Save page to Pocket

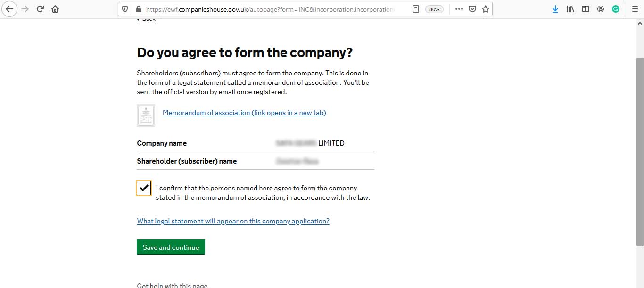point(472,9)
